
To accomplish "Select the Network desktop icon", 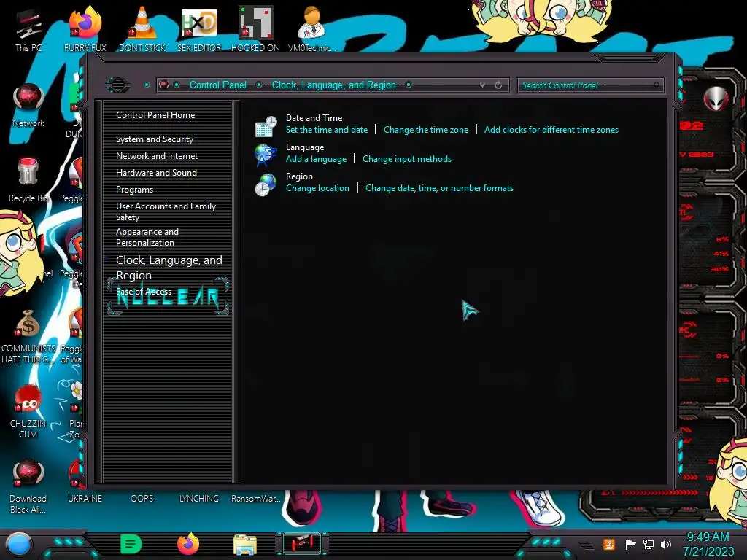I will coord(28,106).
